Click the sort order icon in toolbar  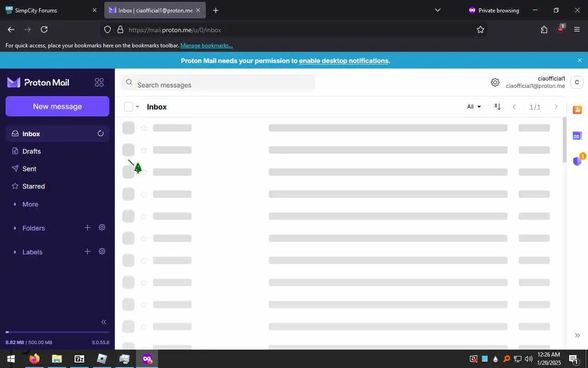tap(497, 107)
